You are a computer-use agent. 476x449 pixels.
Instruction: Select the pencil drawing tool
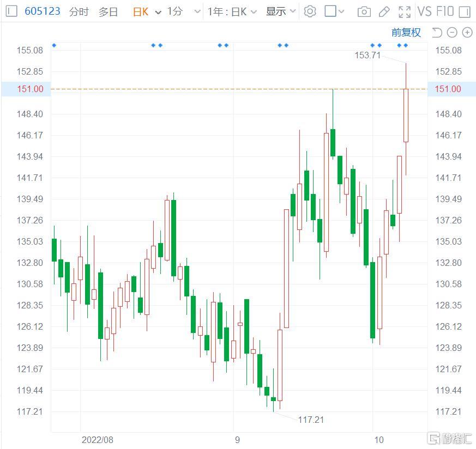[x=384, y=12]
